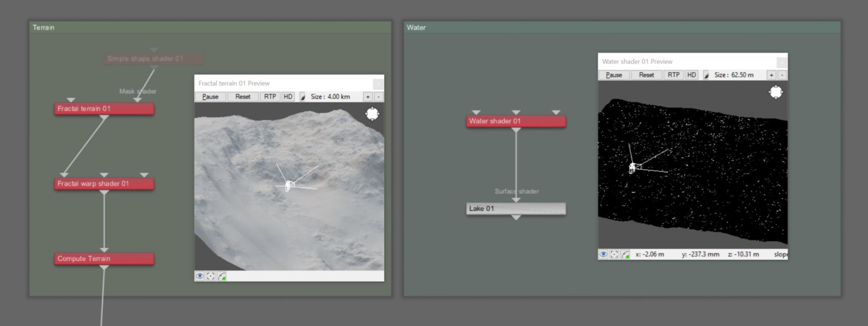The image size is (868, 326).
Task: Toggle the eye icon in Fractal terrain preview
Action: (200, 276)
